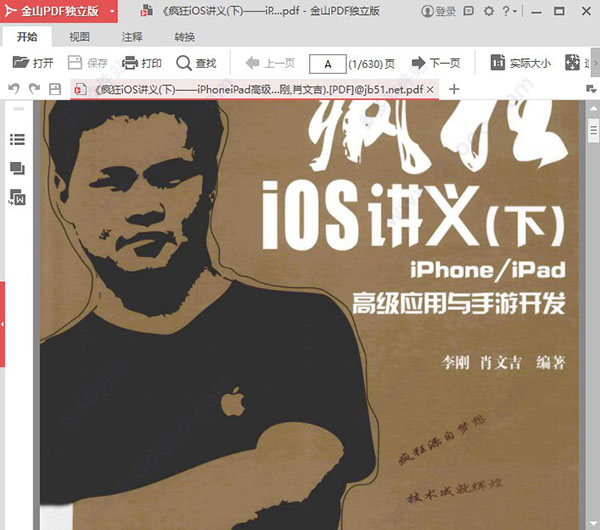Click the scroll down arrow
This screenshot has height=530, width=600.
click(593, 523)
